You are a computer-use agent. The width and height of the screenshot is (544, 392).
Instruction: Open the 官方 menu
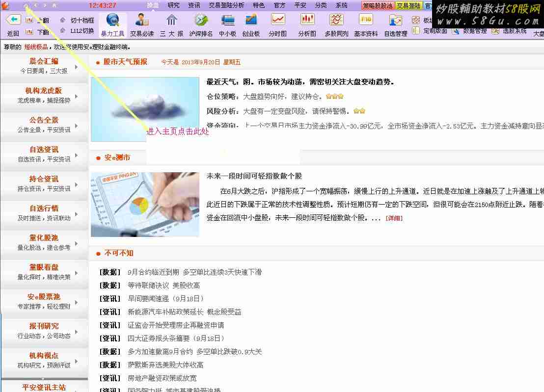click(279, 5)
